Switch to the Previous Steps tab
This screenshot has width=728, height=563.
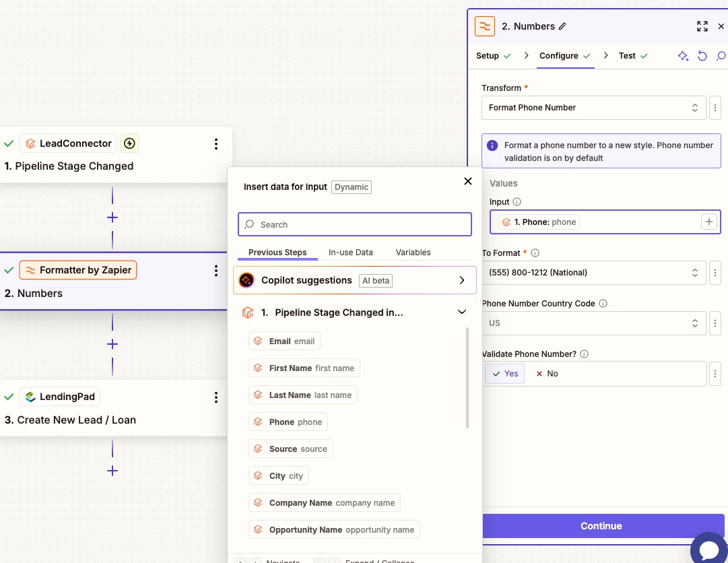click(x=277, y=253)
